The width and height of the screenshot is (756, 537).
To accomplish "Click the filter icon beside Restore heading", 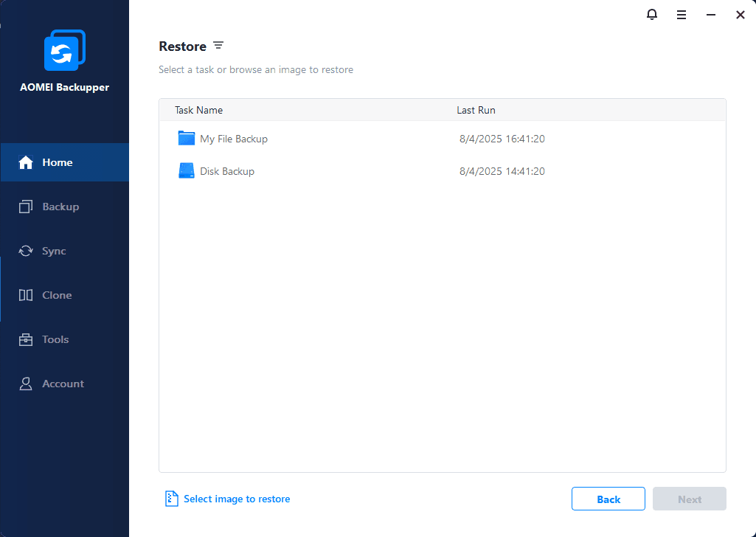I will pos(218,45).
